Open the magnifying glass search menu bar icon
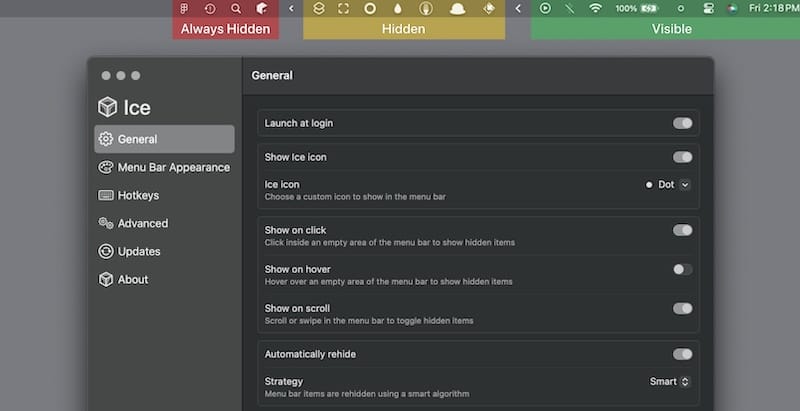Viewport: 800px width, 411px height. click(236, 8)
